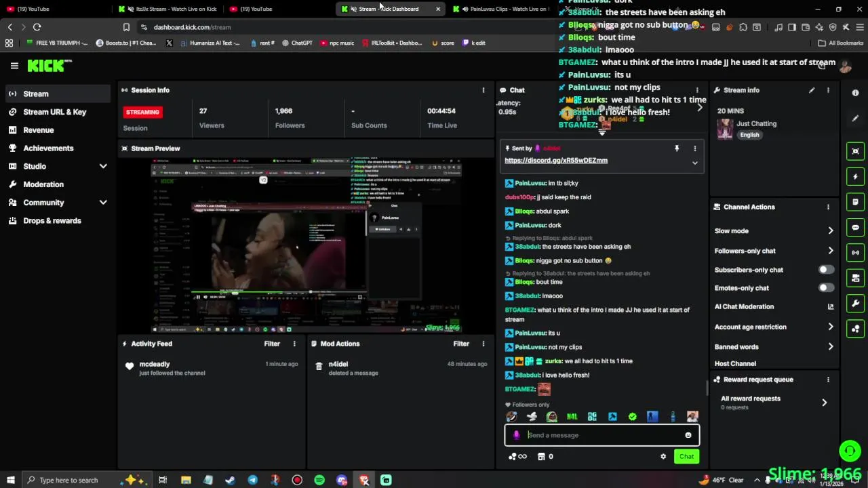This screenshot has height=488, width=868.
Task: Click the pencil icon in right rail
Action: pos(855,118)
